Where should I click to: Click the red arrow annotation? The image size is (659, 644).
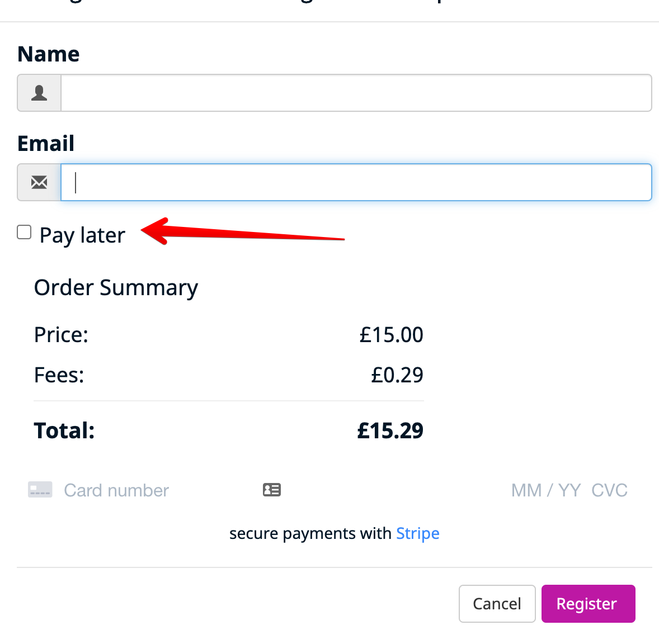tap(242, 231)
